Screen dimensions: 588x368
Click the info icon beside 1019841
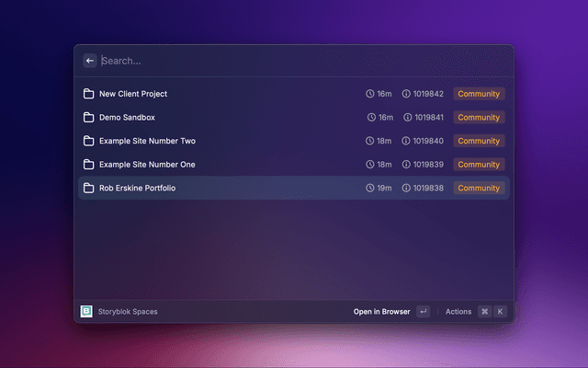coord(407,118)
